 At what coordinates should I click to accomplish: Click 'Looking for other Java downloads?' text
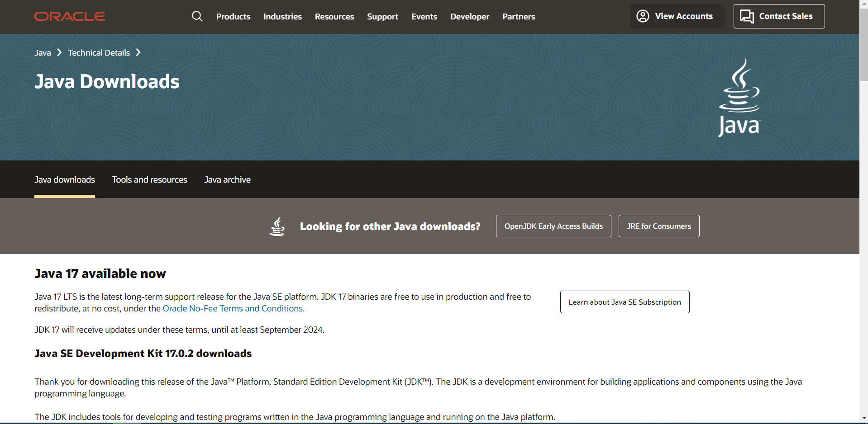point(390,226)
